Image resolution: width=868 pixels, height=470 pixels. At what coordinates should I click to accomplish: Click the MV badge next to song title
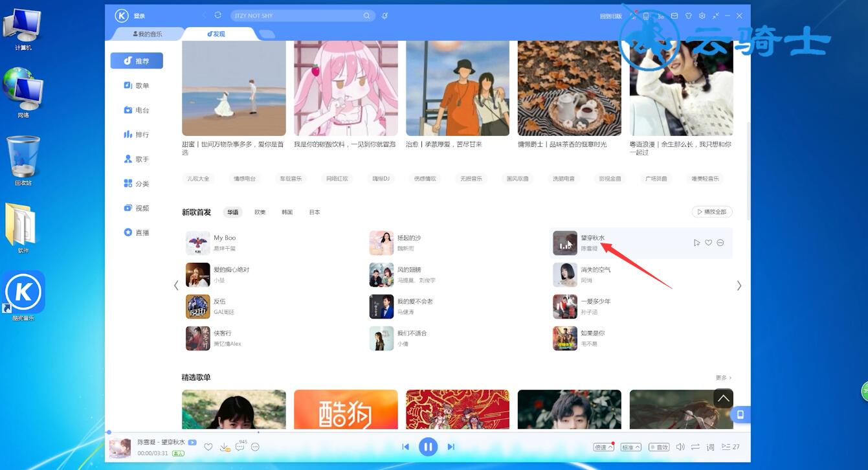pyautogui.click(x=192, y=442)
